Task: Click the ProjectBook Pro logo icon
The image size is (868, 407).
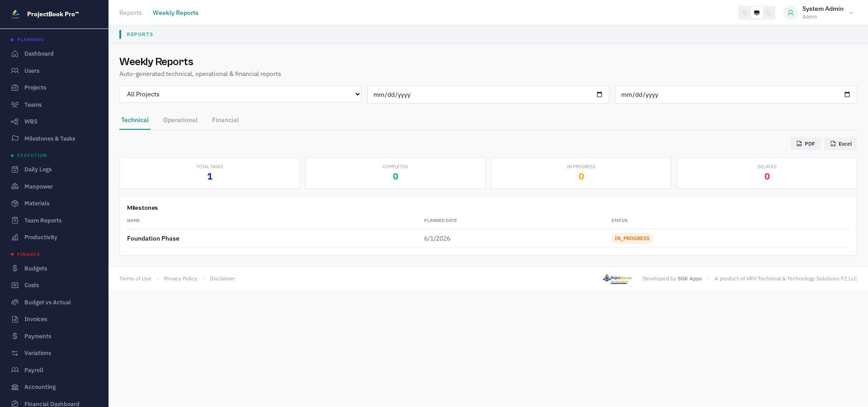Action: point(15,14)
